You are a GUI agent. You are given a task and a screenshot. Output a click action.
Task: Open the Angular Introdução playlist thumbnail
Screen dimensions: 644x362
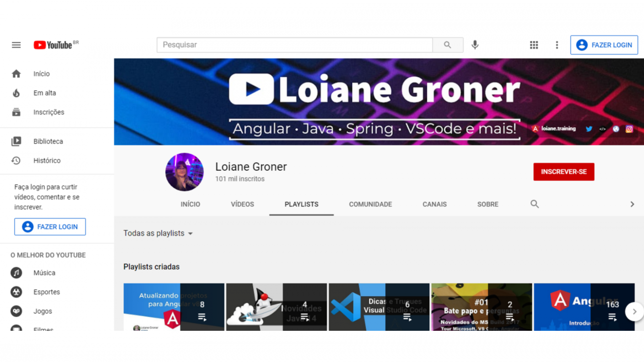coord(584,307)
